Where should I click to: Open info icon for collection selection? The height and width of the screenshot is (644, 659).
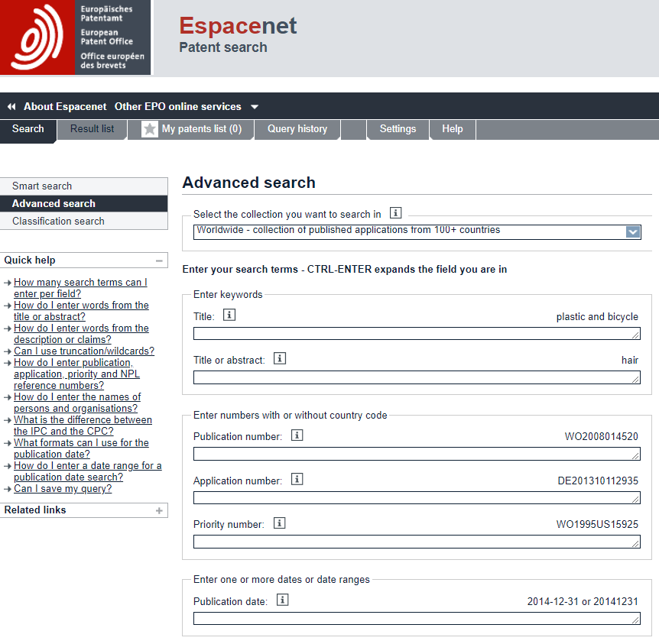coord(395,213)
